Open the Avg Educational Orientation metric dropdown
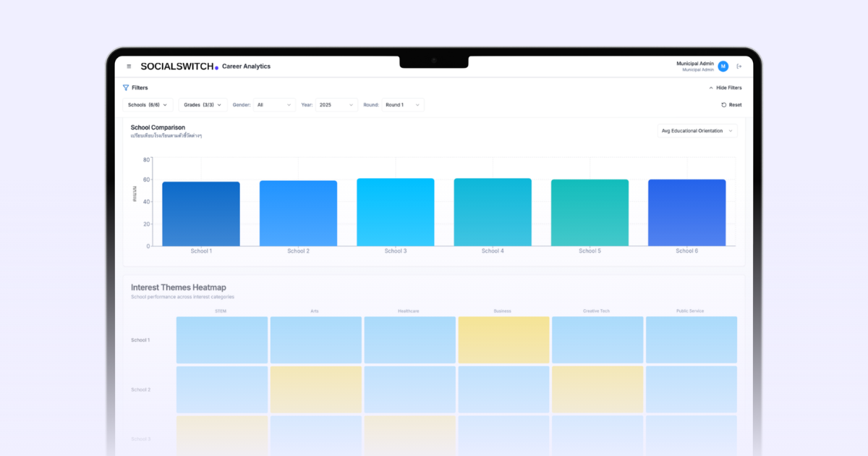 696,130
